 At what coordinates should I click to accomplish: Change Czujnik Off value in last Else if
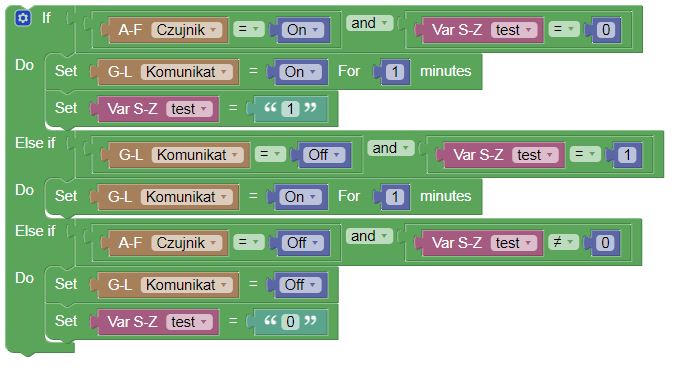(302, 243)
